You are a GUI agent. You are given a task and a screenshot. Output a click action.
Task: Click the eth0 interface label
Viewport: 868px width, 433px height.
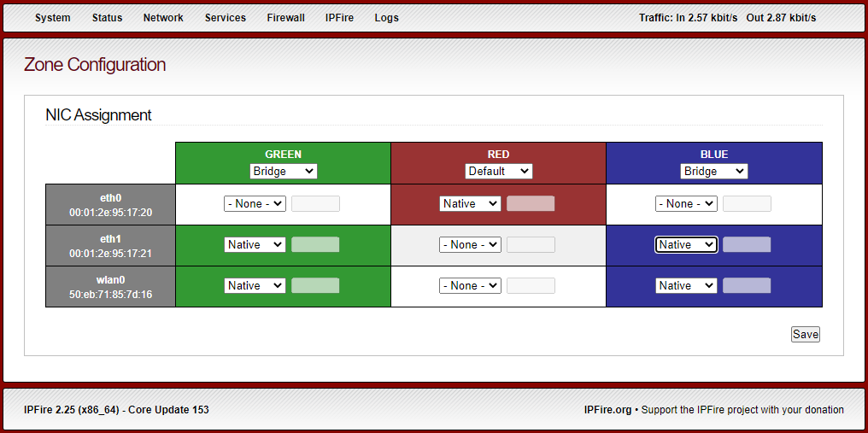click(111, 197)
